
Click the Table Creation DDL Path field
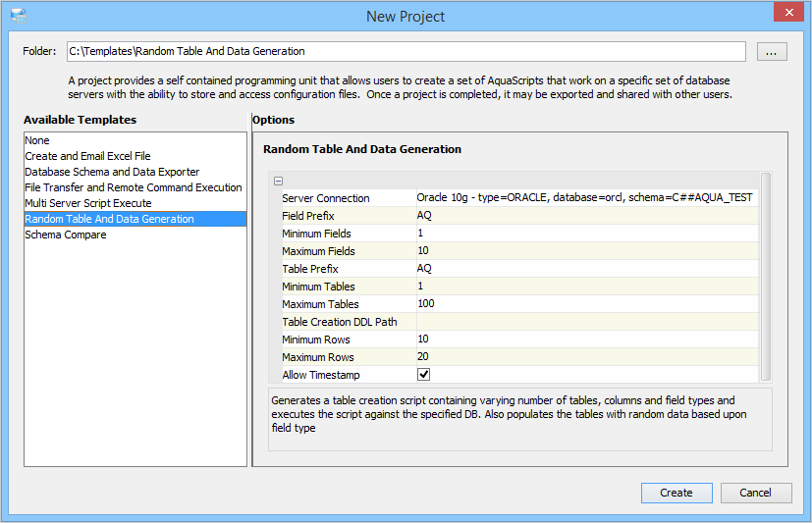pyautogui.click(x=586, y=322)
